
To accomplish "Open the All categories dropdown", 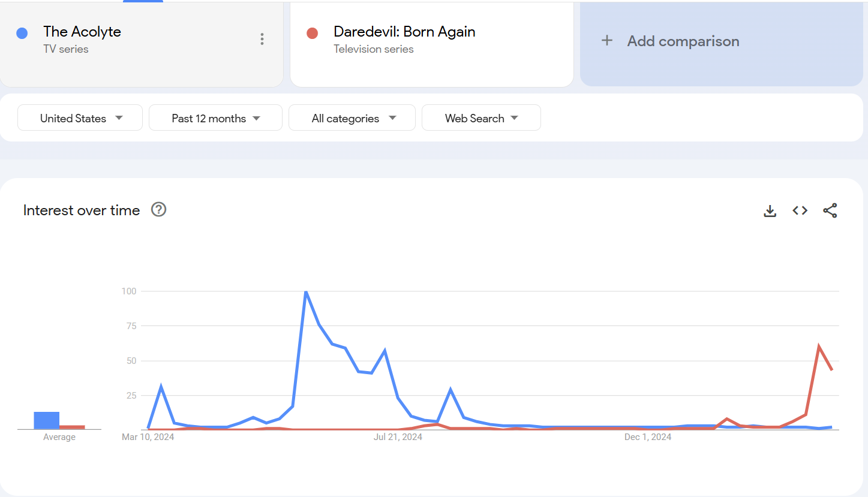I will click(352, 118).
